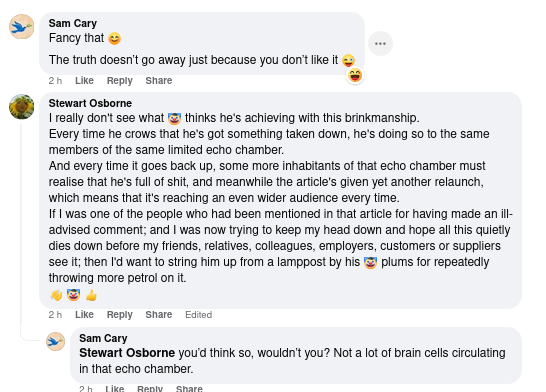The width and height of the screenshot is (546, 392).
Task: Click the waving hand emoji in Stewart's comment
Action: coord(56,296)
